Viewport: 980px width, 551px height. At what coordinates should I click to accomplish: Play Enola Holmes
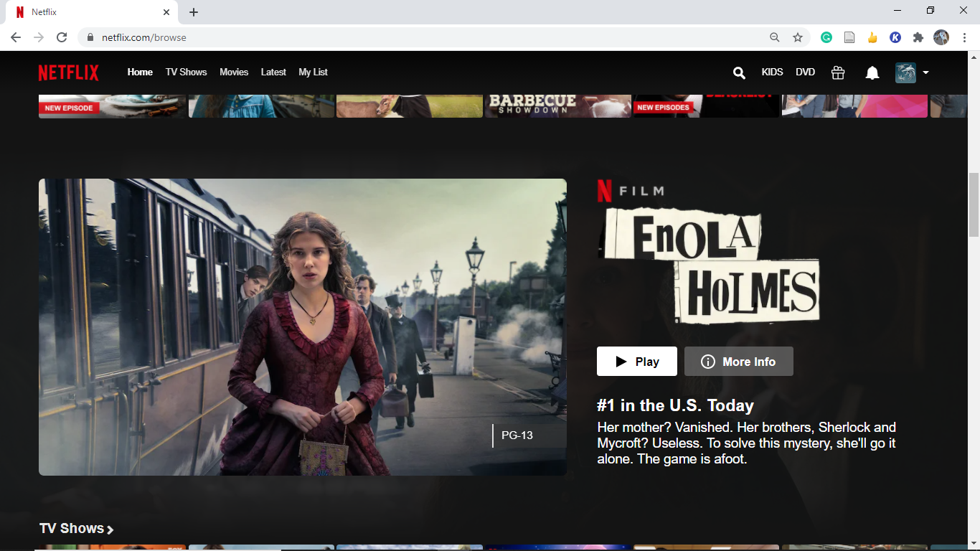click(x=637, y=362)
